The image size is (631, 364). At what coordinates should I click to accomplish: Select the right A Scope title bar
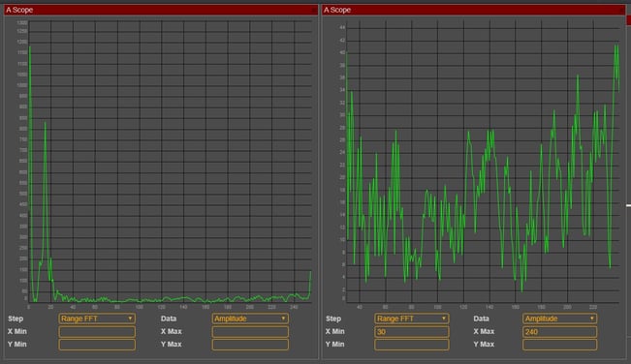474,10
